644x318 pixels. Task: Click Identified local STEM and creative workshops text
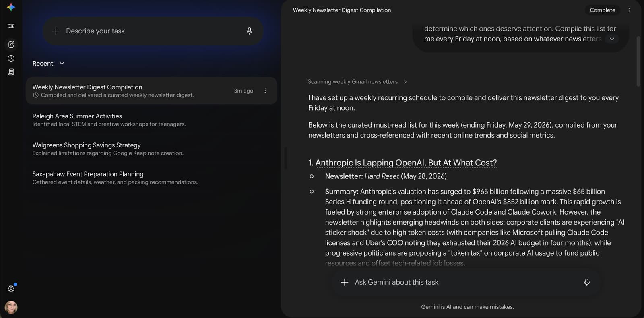[x=109, y=124]
